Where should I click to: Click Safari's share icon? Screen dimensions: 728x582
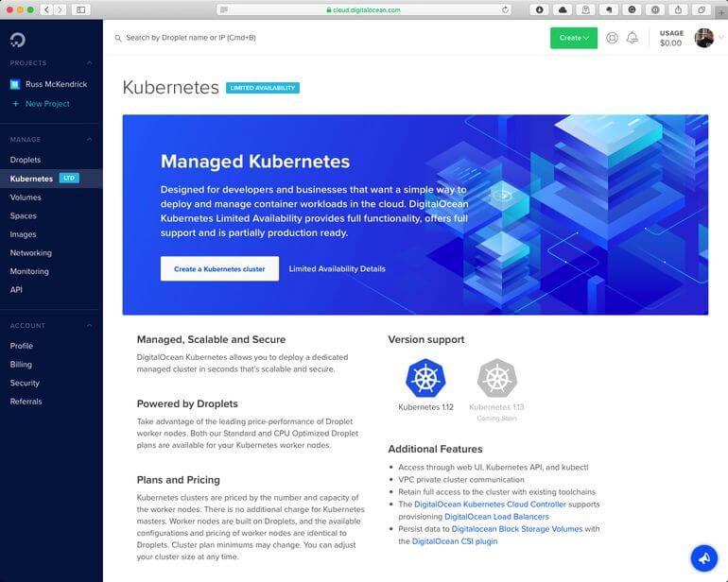pyautogui.click(x=678, y=9)
